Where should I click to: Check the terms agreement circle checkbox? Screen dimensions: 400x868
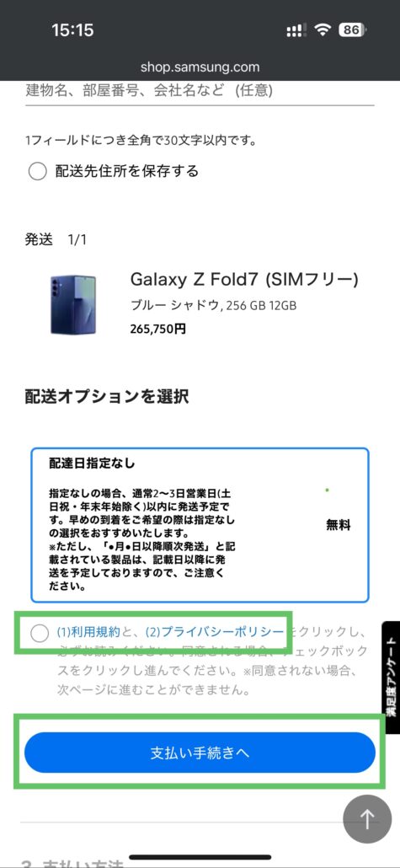[40, 633]
